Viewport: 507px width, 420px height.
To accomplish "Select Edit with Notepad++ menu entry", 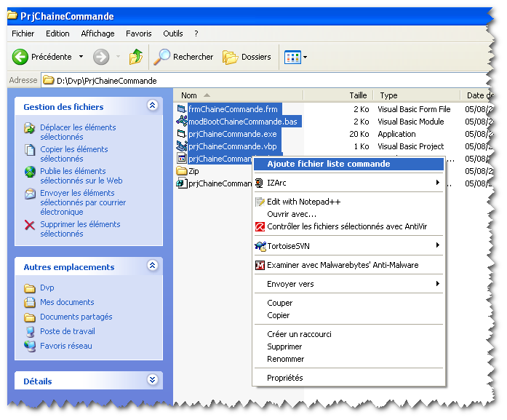I will pyautogui.click(x=303, y=202).
